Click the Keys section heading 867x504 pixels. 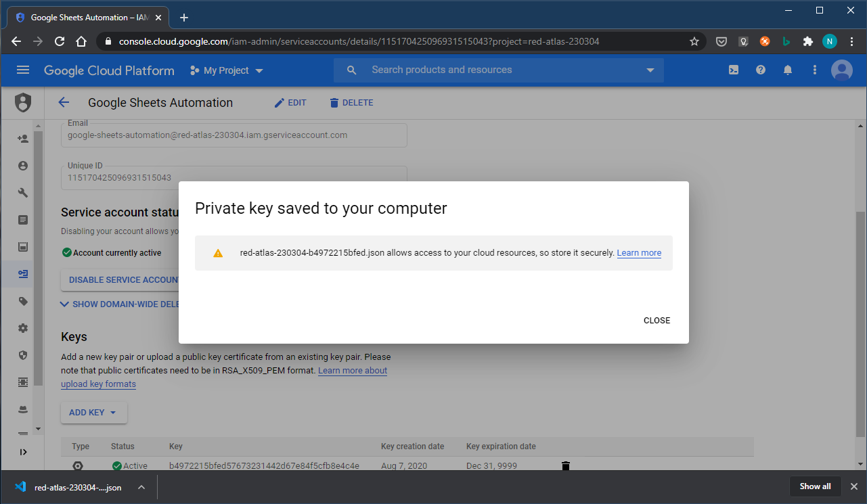point(74,337)
